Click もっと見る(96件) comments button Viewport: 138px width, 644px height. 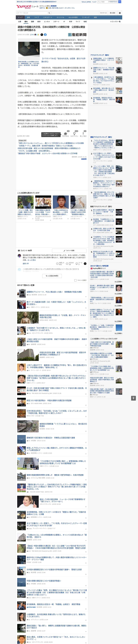click(52, 276)
